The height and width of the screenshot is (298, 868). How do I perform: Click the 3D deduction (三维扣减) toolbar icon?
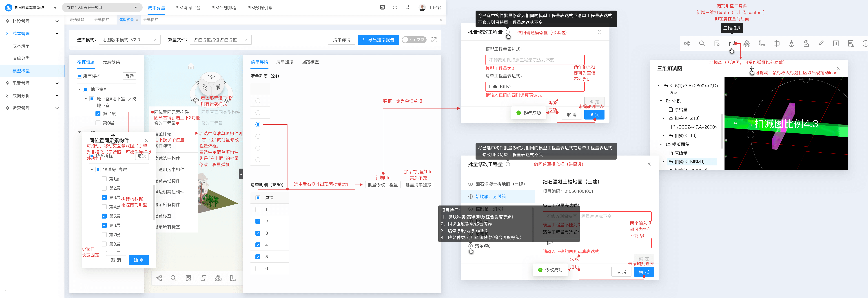click(x=732, y=43)
